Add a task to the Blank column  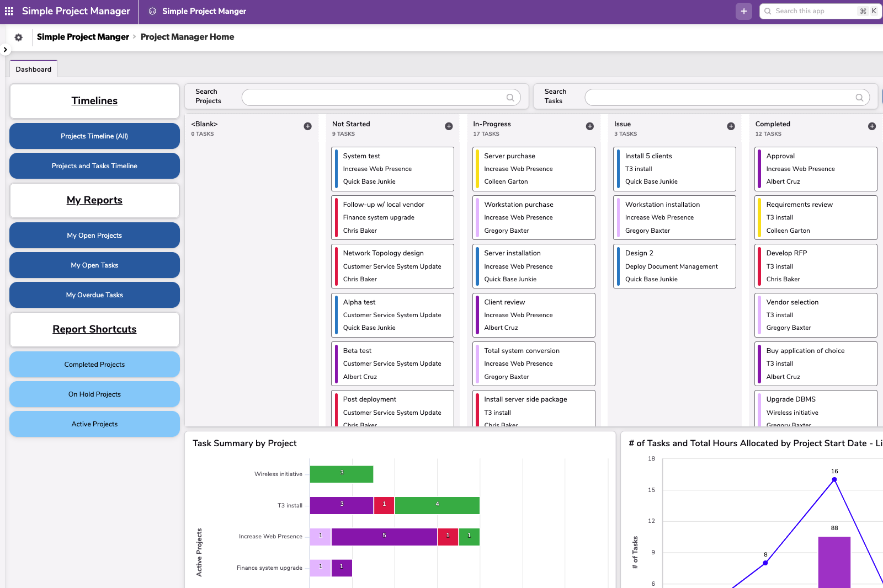point(307,126)
